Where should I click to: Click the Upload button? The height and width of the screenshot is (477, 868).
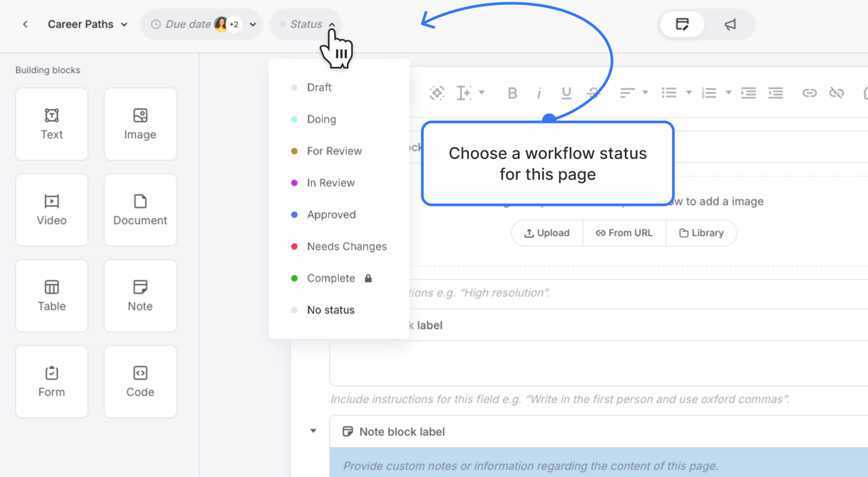point(547,233)
